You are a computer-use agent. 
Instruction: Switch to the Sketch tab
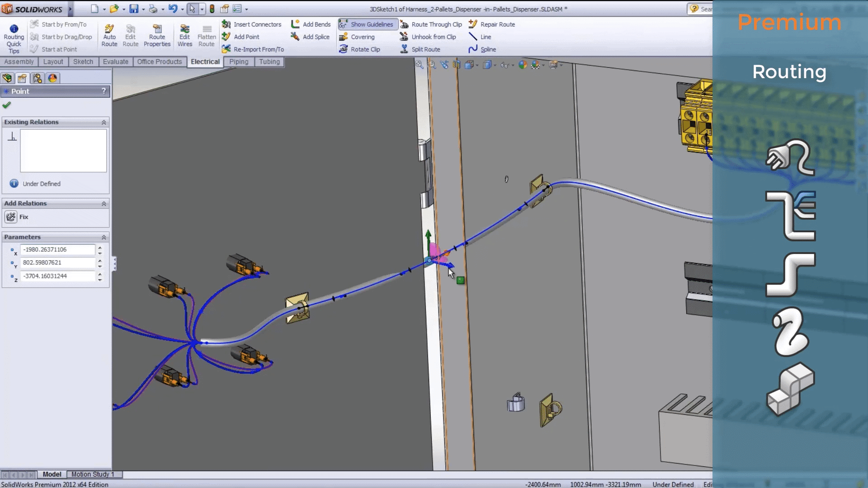[83, 62]
